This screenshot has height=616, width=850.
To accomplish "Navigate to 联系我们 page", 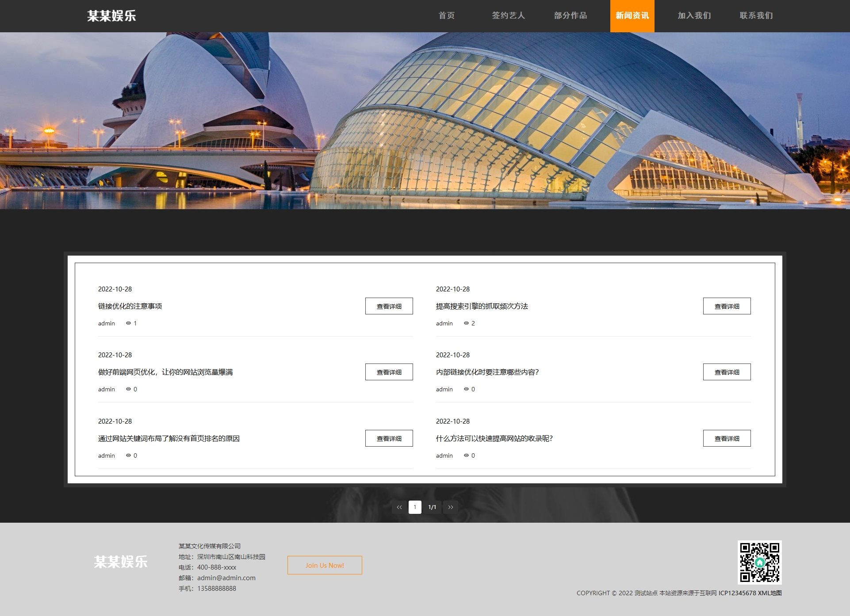I will coord(756,16).
